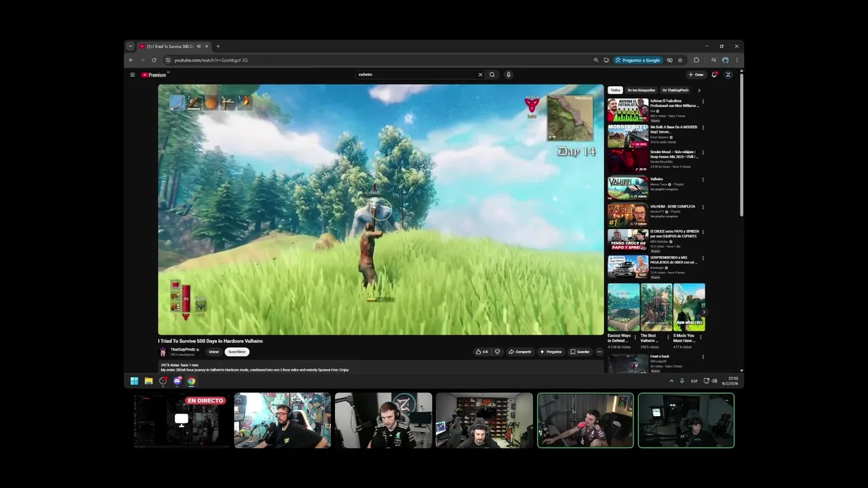Open options for 'VALHEIM - SERIE COMPLETA'

[x=703, y=206]
